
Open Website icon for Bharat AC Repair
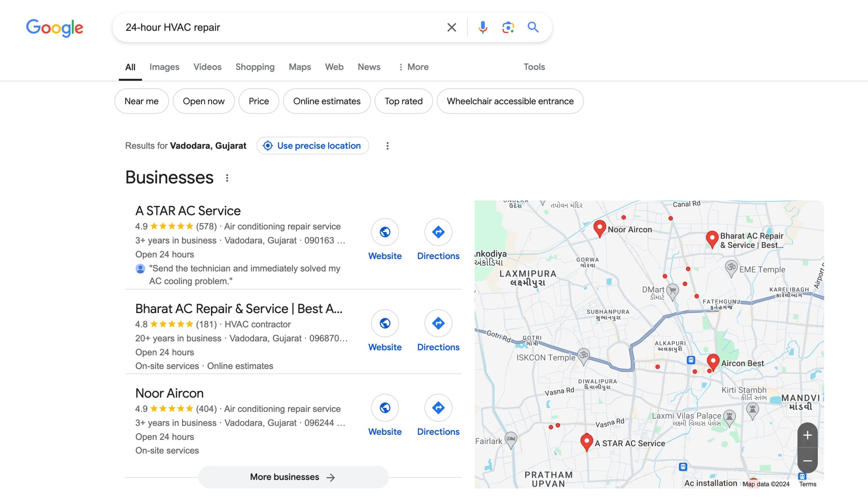pyautogui.click(x=385, y=323)
